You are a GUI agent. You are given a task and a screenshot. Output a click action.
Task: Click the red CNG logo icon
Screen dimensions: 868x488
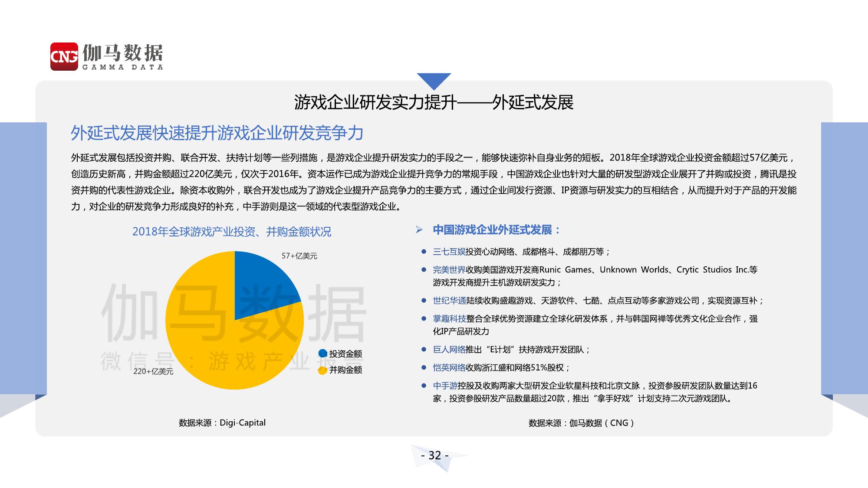click(64, 56)
